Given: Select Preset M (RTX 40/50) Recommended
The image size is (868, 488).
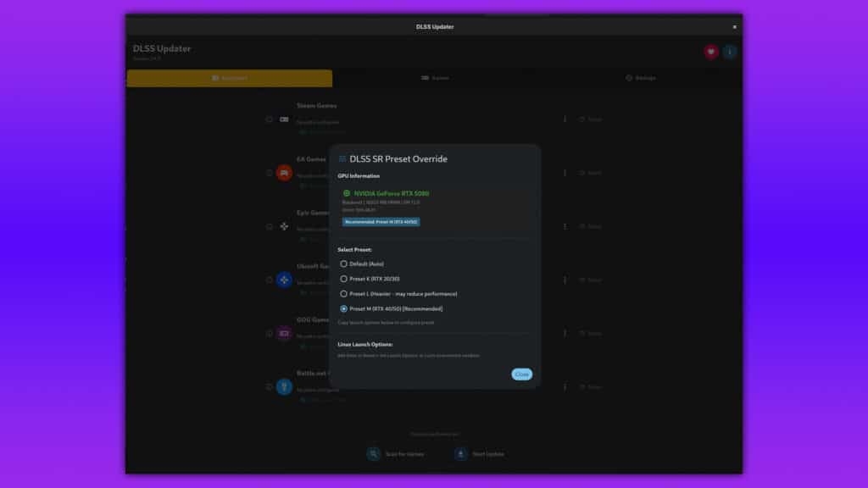Looking at the screenshot, I should (343, 308).
